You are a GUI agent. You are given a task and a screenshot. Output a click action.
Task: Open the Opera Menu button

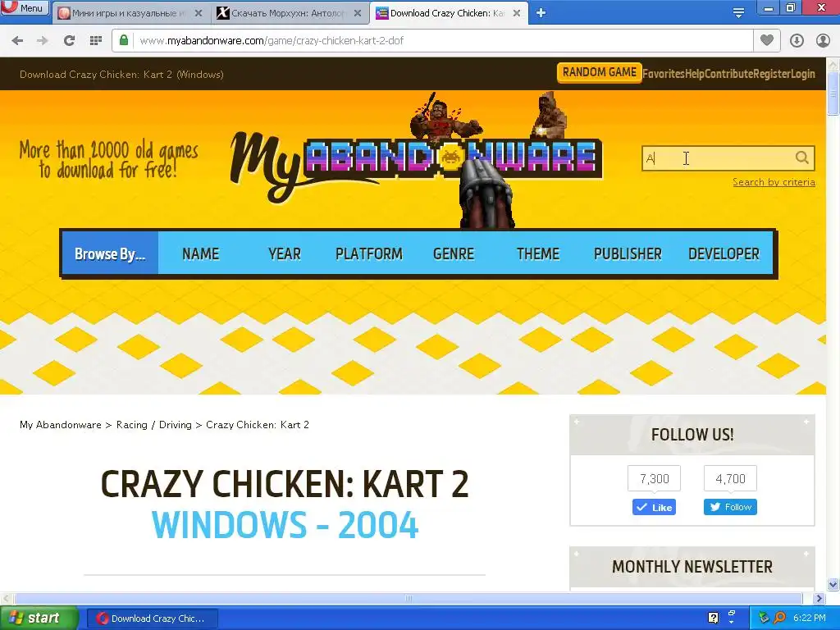point(25,7)
